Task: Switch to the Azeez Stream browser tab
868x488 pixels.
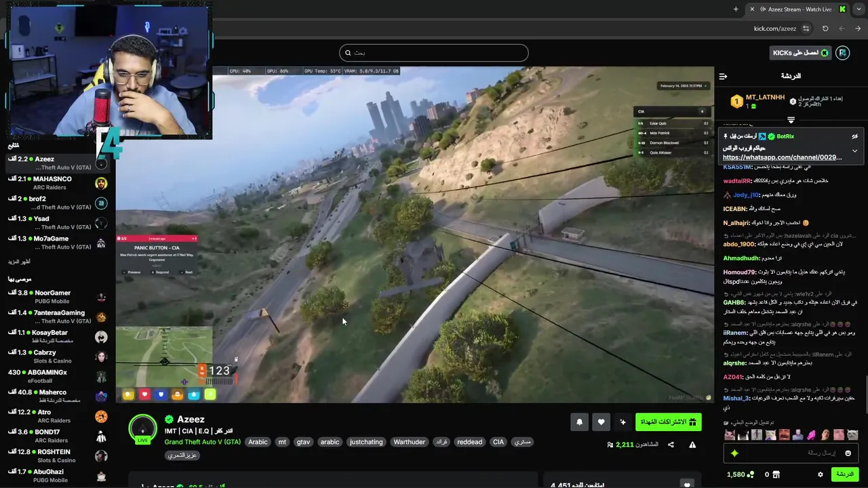Action: point(799,9)
